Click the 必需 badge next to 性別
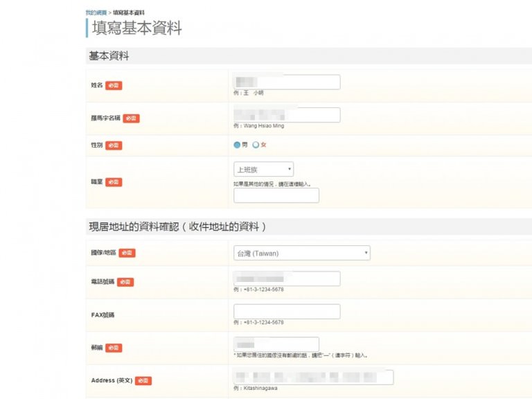Image resolution: width=532 pixels, height=399 pixels. pyautogui.click(x=114, y=145)
